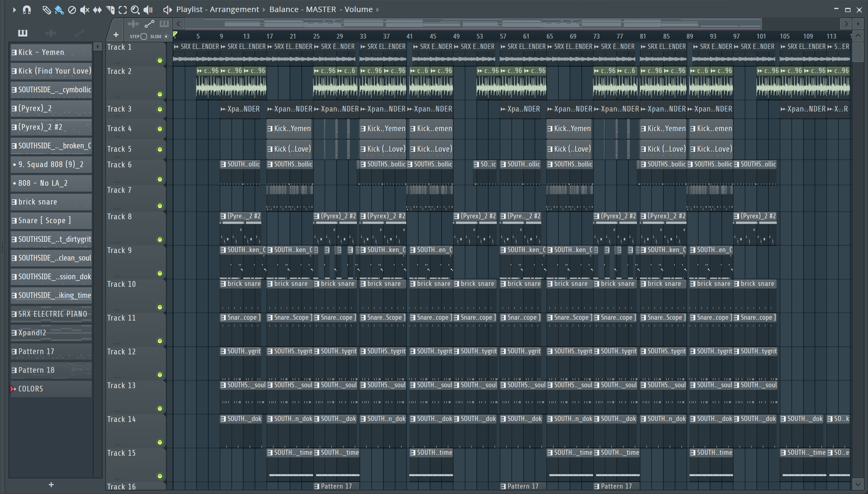The height and width of the screenshot is (494, 868).
Task: Mute Track 2 with its green light
Action: (x=160, y=94)
